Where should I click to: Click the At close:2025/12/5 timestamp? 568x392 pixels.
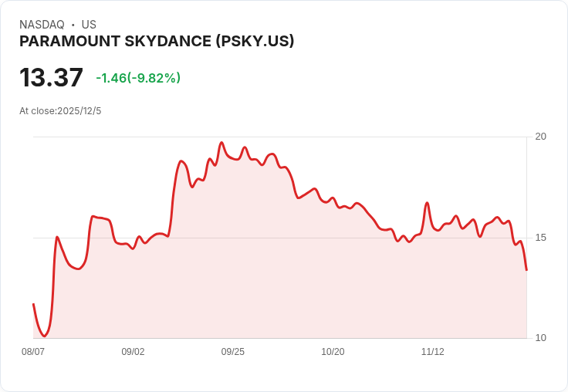tap(60, 111)
